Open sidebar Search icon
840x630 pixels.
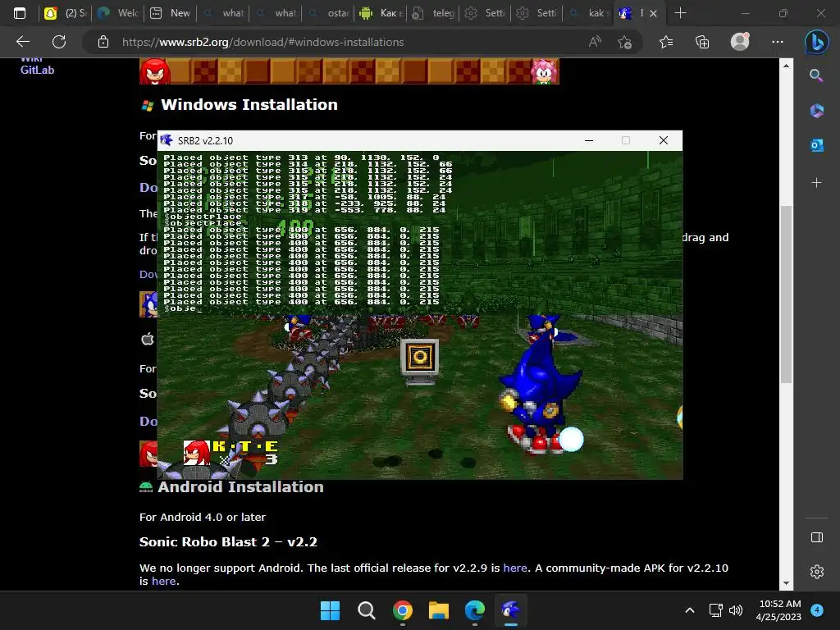coord(816,75)
